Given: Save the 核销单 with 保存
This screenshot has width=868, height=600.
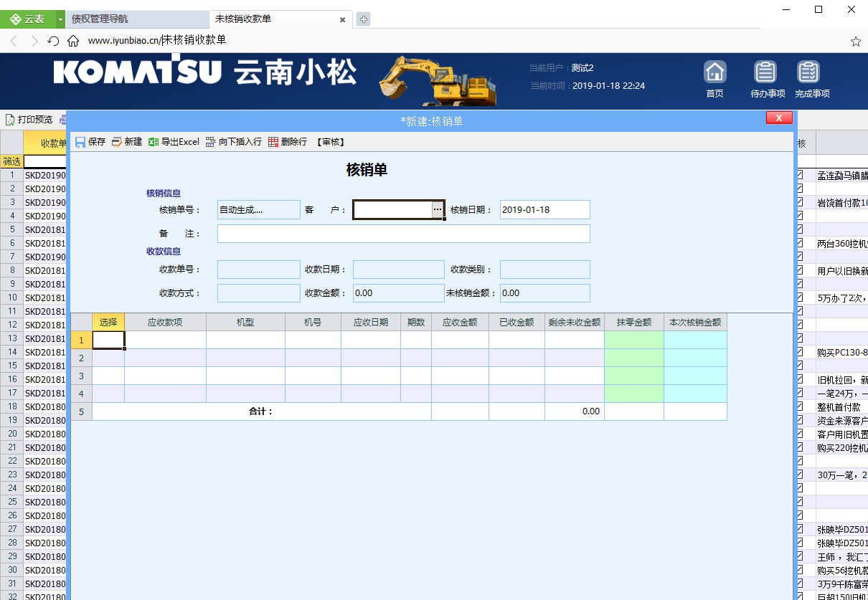Looking at the screenshot, I should (x=90, y=142).
